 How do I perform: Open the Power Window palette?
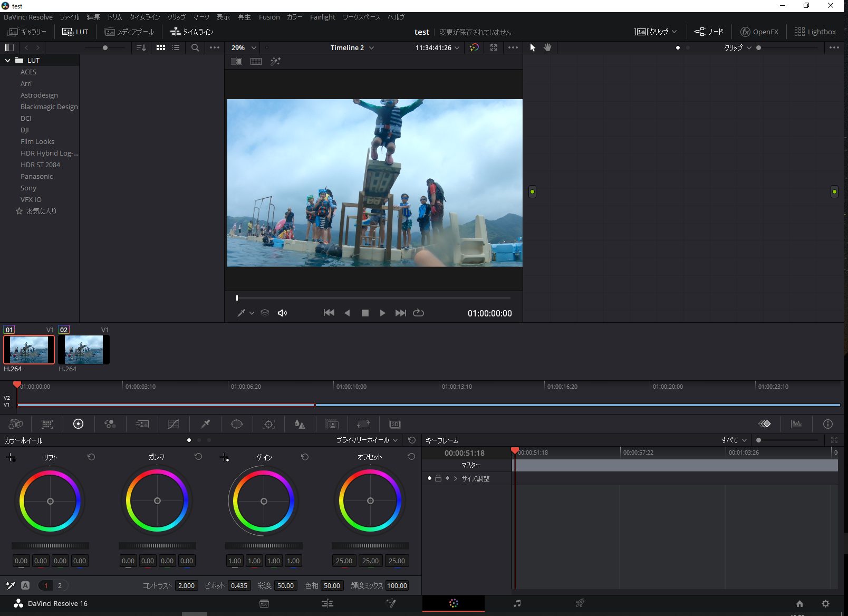pyautogui.click(x=237, y=424)
